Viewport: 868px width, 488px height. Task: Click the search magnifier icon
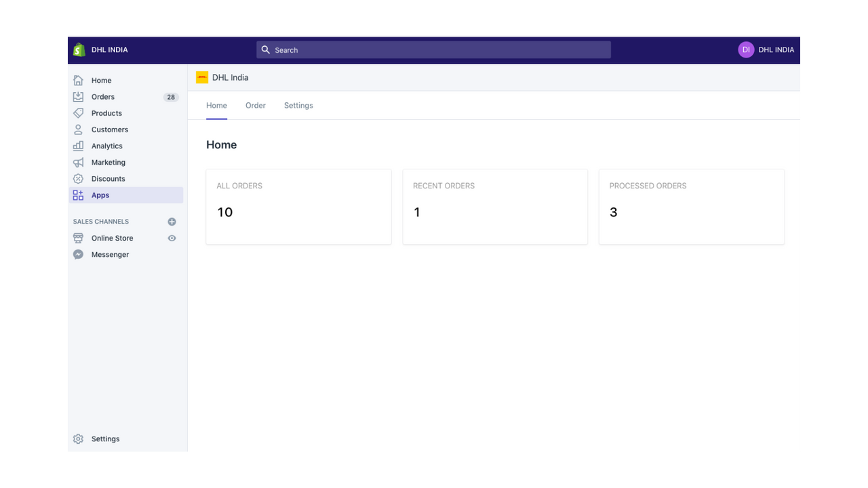(266, 49)
